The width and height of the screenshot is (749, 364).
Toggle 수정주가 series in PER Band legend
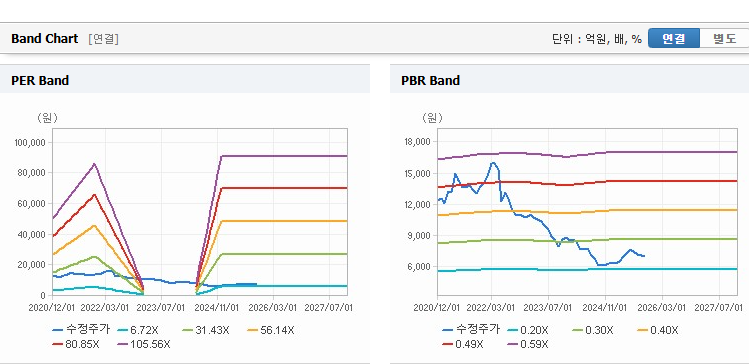pyautogui.click(x=81, y=330)
